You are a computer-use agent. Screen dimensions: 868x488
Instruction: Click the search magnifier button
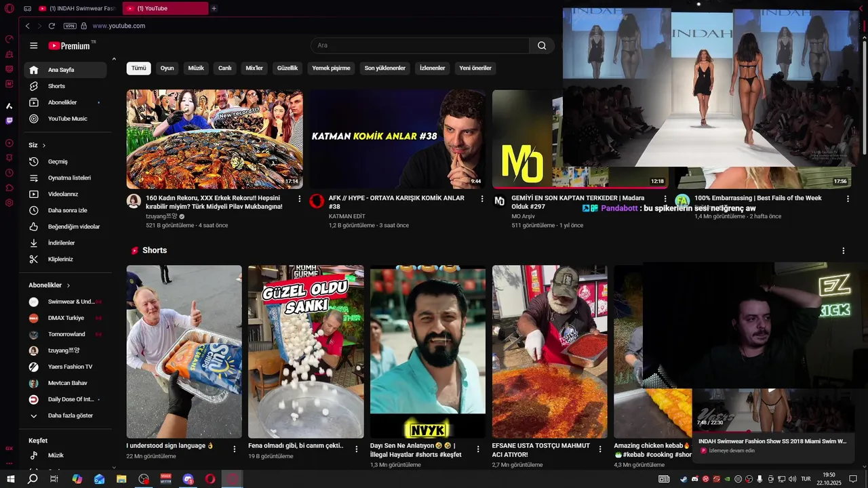(x=542, y=45)
